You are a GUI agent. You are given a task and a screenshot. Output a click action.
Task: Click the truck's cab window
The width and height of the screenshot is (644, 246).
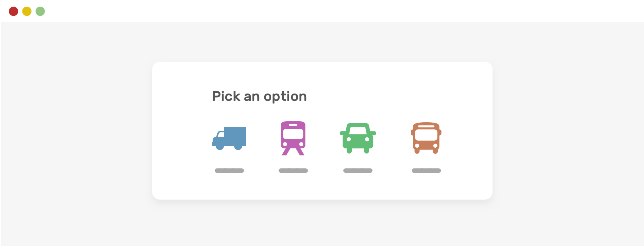click(221, 134)
